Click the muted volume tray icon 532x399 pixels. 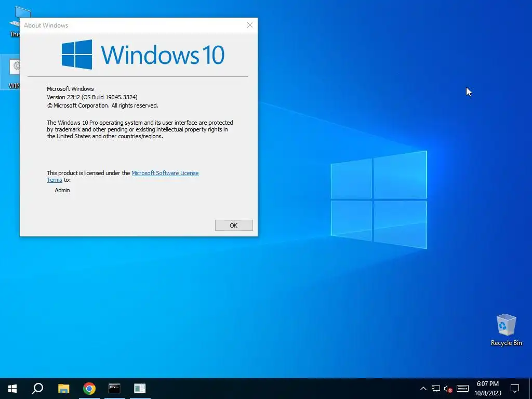[448, 389]
